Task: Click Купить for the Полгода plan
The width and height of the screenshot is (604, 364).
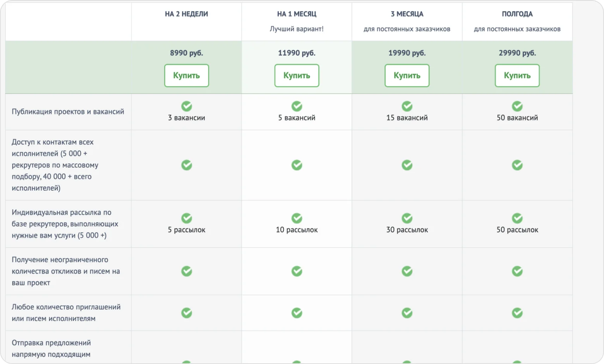Action: pyautogui.click(x=517, y=76)
